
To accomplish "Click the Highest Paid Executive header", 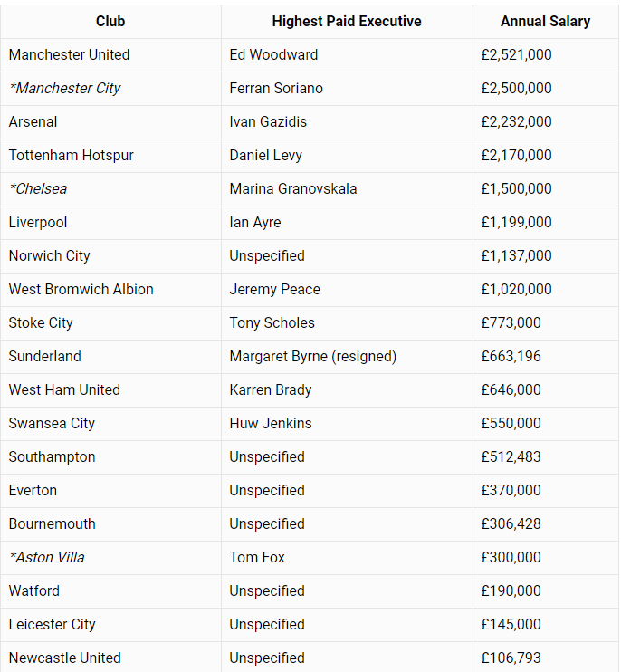I will click(347, 22).
